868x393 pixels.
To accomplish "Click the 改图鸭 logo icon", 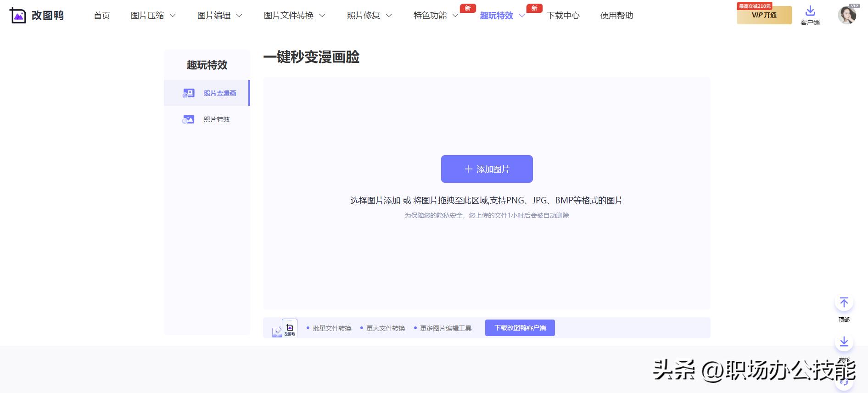I will [x=18, y=16].
